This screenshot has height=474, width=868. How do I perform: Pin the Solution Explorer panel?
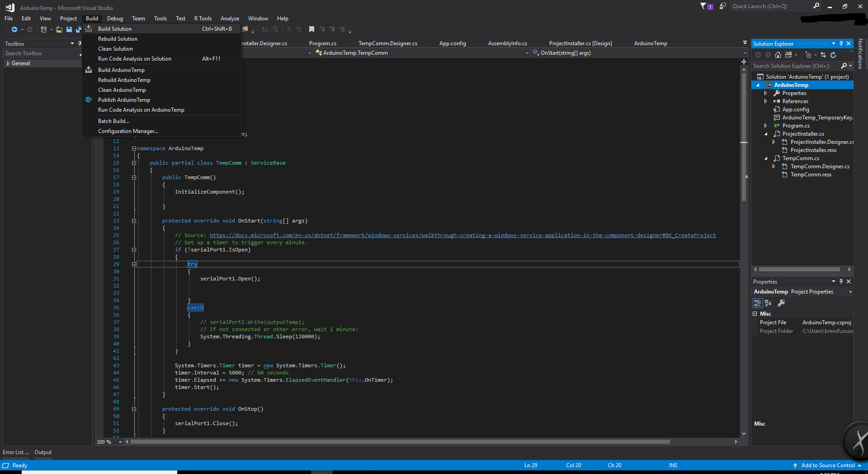841,43
